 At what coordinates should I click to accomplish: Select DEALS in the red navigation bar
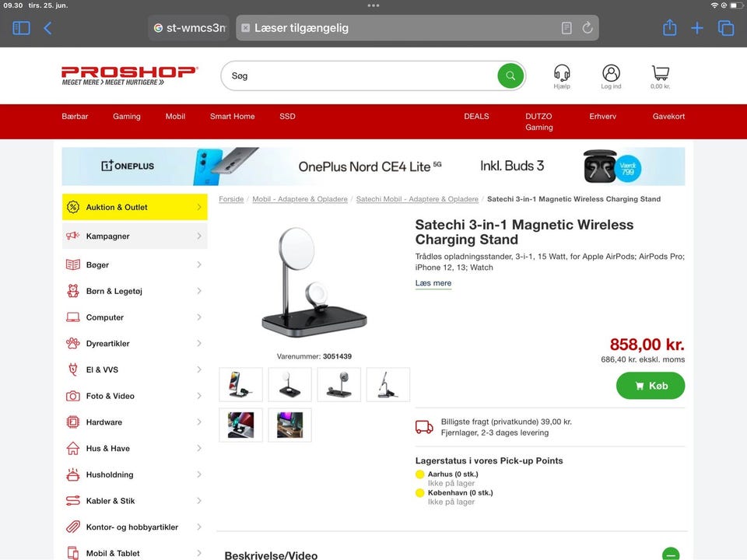(476, 116)
